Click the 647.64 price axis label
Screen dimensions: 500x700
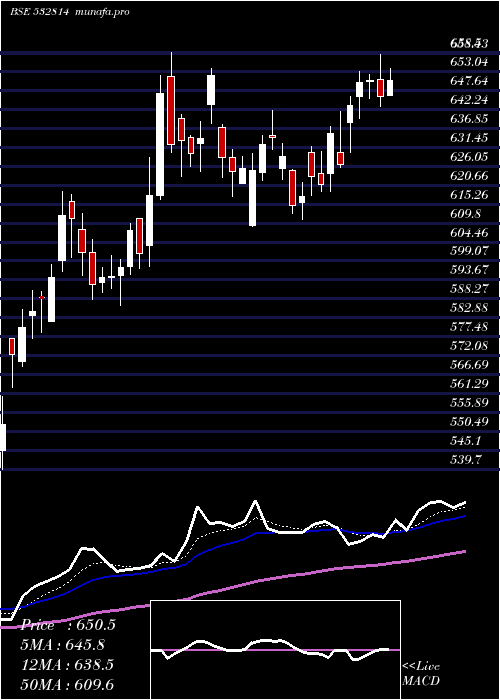click(469, 81)
